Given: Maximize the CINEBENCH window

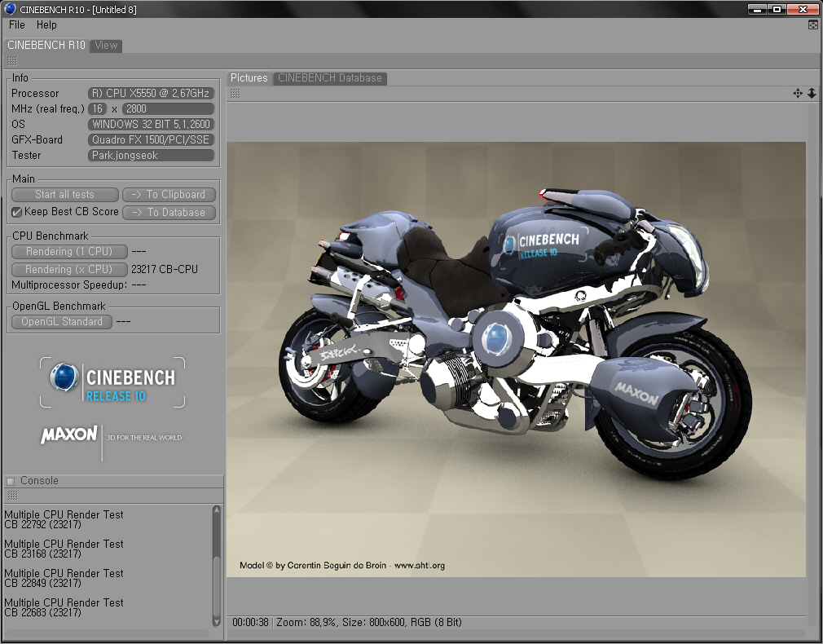Looking at the screenshot, I should click(777, 9).
